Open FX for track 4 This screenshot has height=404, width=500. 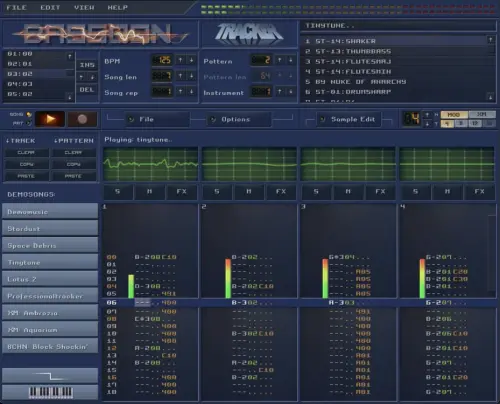click(x=479, y=192)
